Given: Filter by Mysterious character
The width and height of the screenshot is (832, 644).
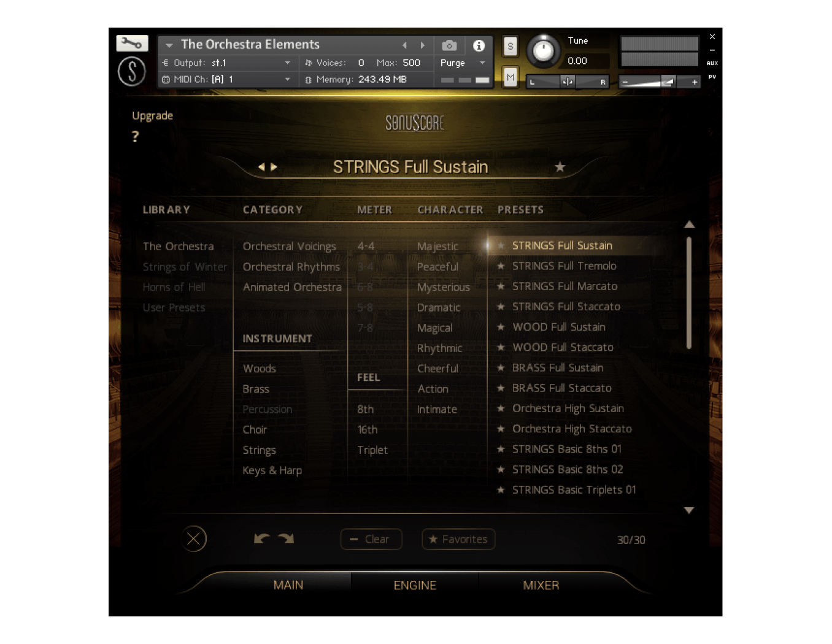Looking at the screenshot, I should click(x=443, y=287).
